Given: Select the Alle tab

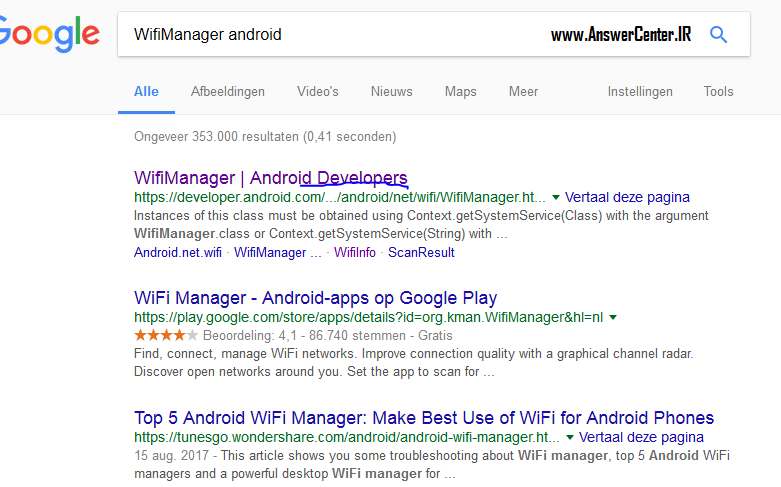Looking at the screenshot, I should [x=146, y=91].
